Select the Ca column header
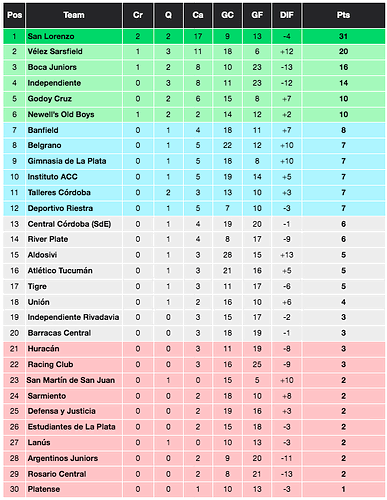Viewport: 387px width, 500px height. (x=198, y=15)
